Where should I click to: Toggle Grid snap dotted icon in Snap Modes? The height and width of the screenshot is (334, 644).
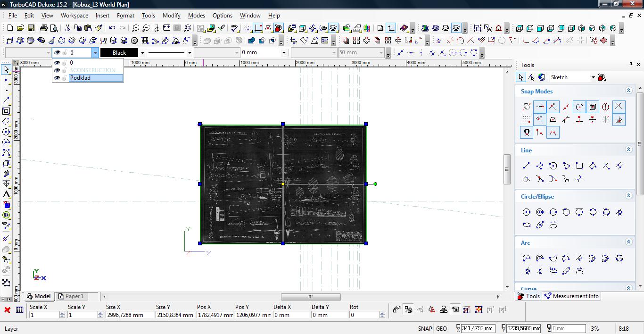[x=527, y=119]
